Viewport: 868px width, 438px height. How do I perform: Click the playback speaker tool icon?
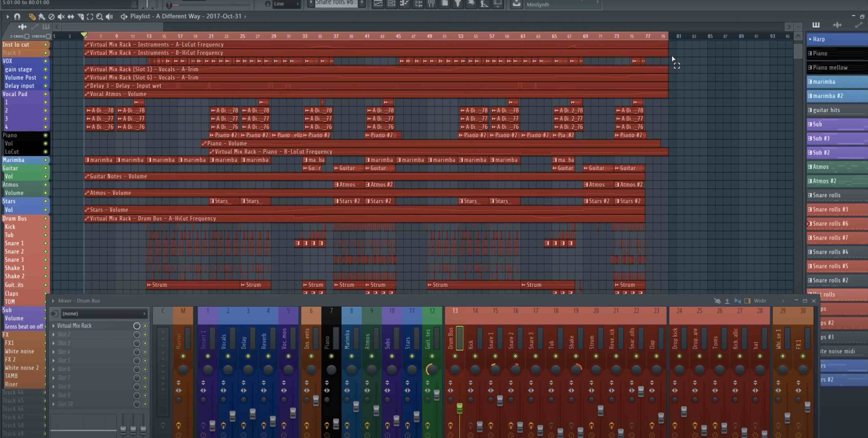109,16
